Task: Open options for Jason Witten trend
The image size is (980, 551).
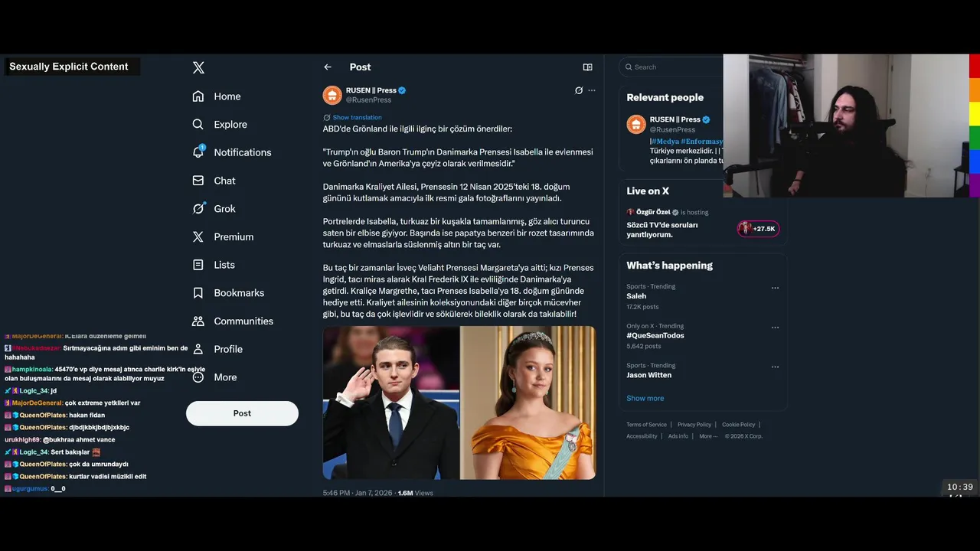Action: 775,367
